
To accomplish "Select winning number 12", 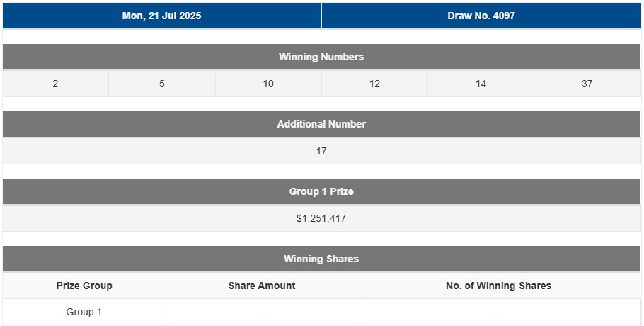I will click(374, 84).
